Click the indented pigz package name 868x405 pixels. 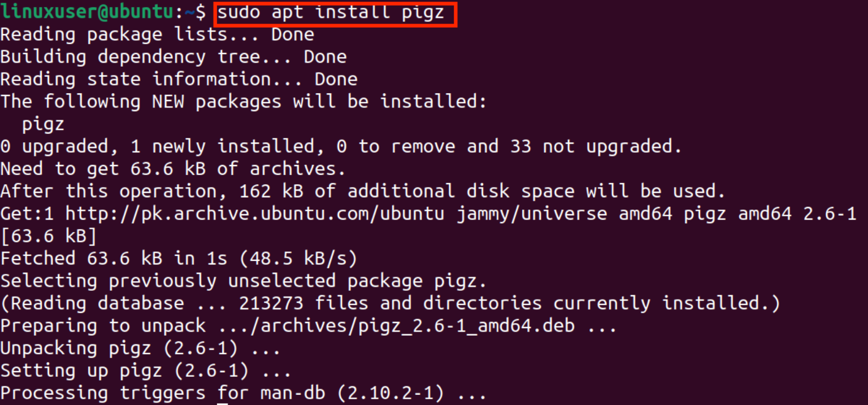pos(43,125)
